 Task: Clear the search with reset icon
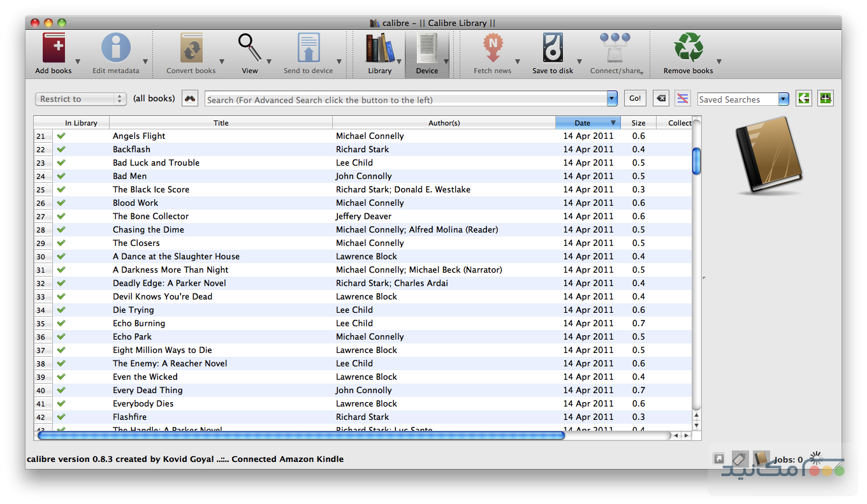pos(661,99)
